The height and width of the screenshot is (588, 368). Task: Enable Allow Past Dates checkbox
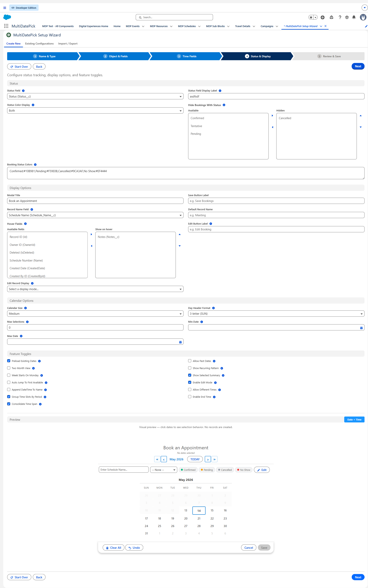pos(190,361)
